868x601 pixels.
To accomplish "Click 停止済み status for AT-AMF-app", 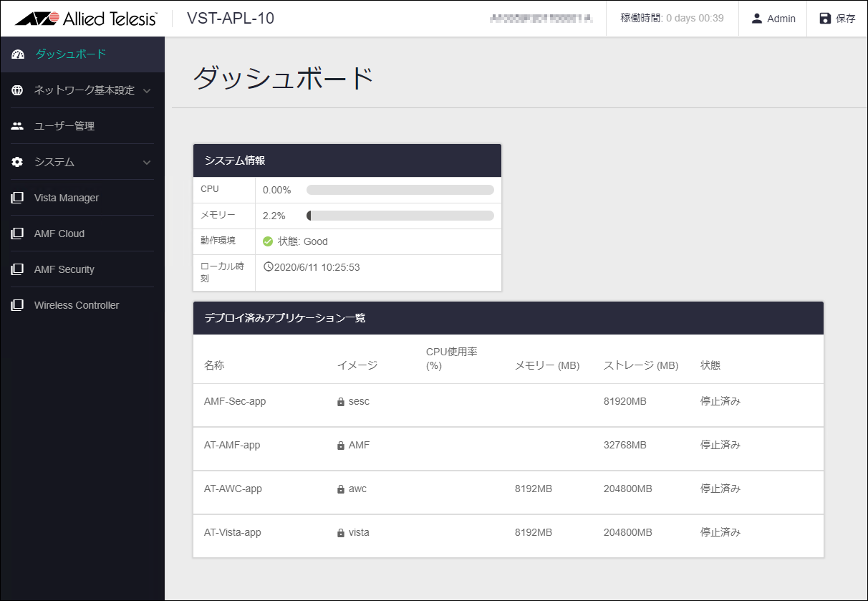I will click(x=720, y=445).
